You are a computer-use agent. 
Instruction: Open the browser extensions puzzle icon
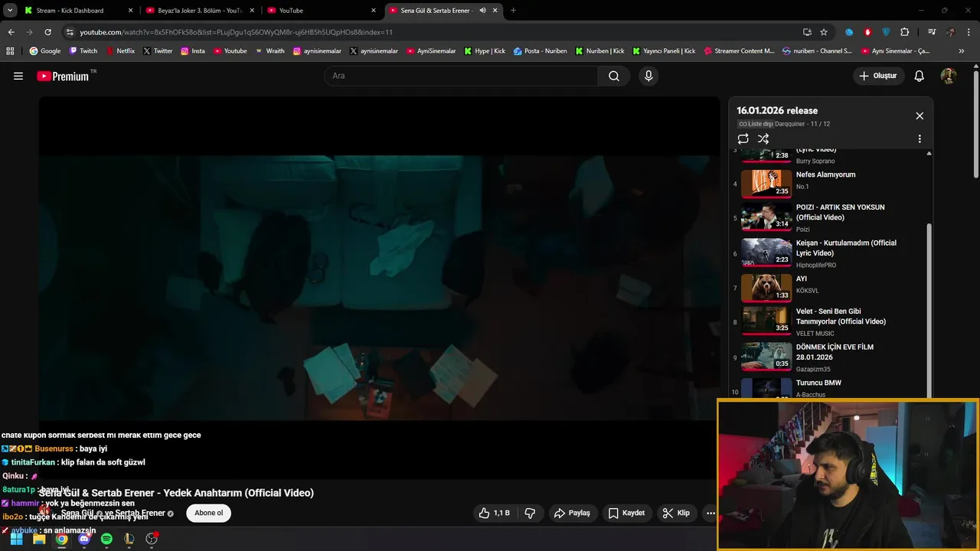point(905,32)
